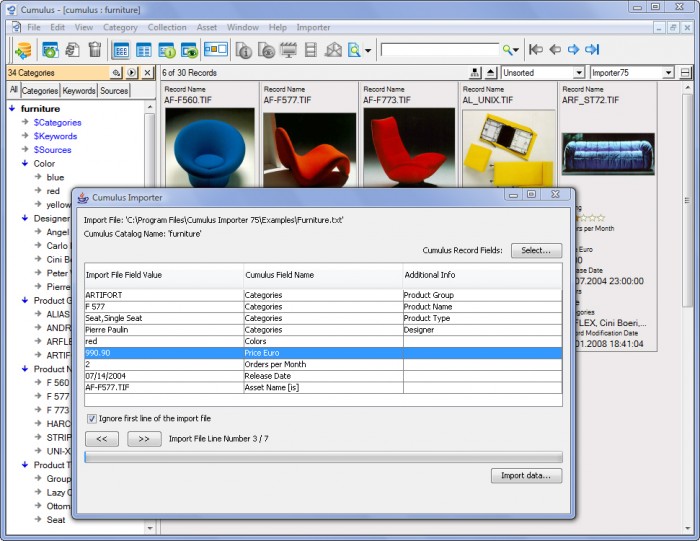700x541 pixels.
Task: Click the Categories tab in category pane
Action: click(40, 91)
